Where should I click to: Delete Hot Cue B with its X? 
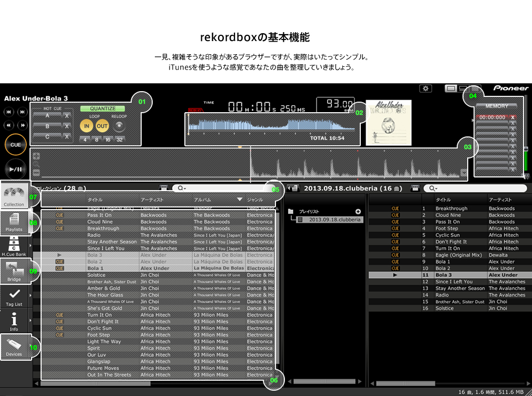[x=67, y=126]
